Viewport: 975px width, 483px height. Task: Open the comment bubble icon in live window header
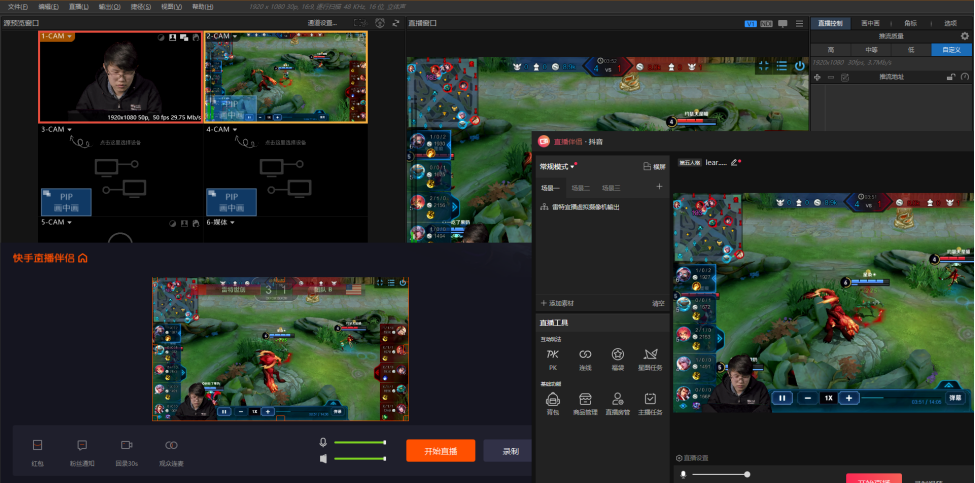(782, 24)
